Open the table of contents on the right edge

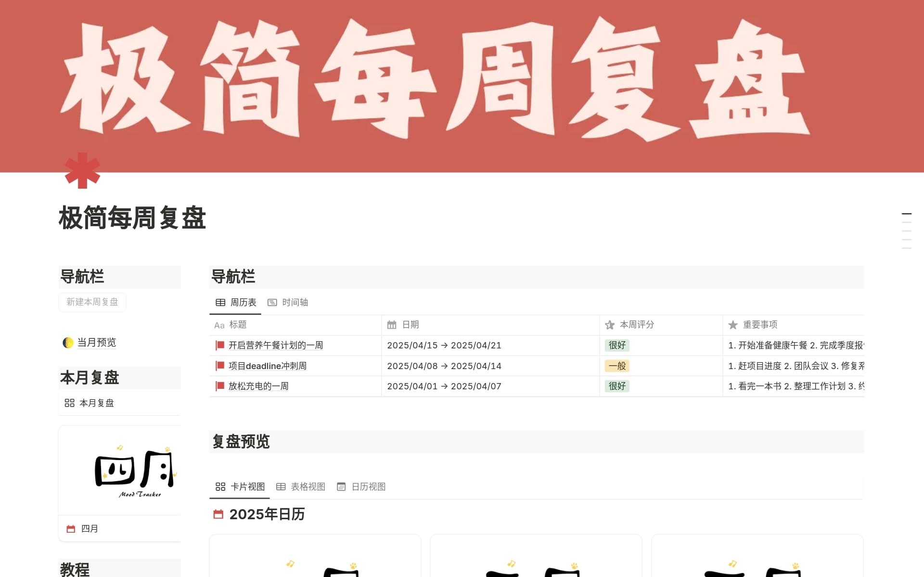coord(908,231)
